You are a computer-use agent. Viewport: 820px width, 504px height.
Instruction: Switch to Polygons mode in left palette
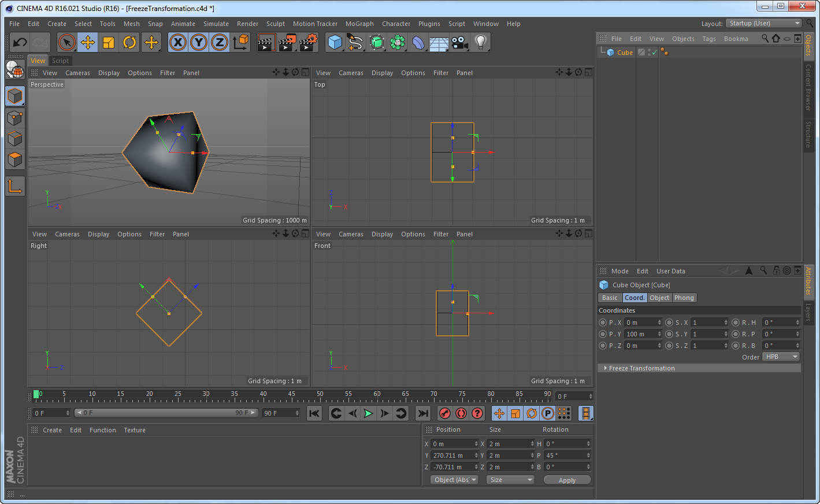pos(15,159)
